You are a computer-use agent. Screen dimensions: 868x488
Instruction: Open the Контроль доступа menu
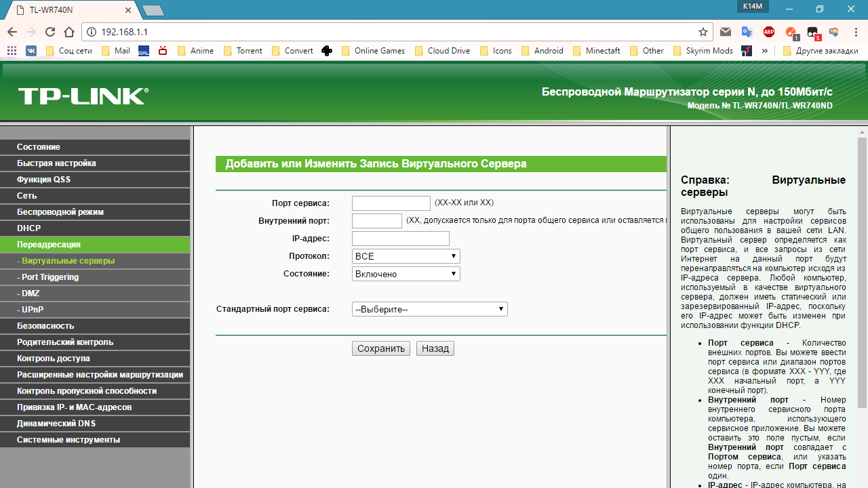(x=95, y=359)
